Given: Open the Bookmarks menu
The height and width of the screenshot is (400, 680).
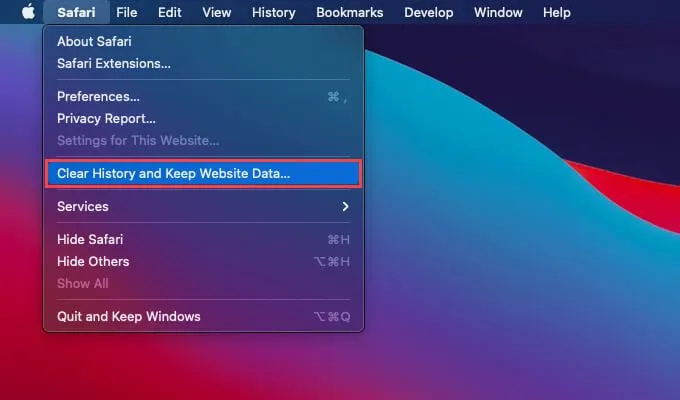Looking at the screenshot, I should click(350, 12).
